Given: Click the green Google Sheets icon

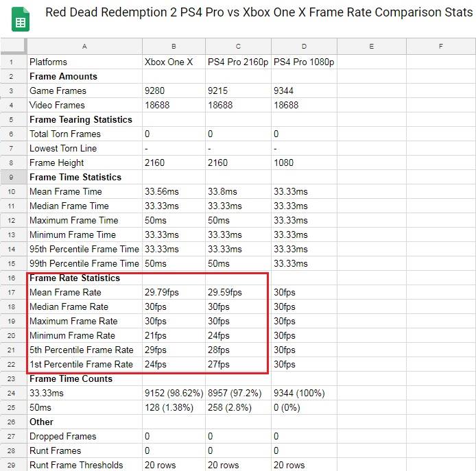Looking at the screenshot, I should pos(21,19).
